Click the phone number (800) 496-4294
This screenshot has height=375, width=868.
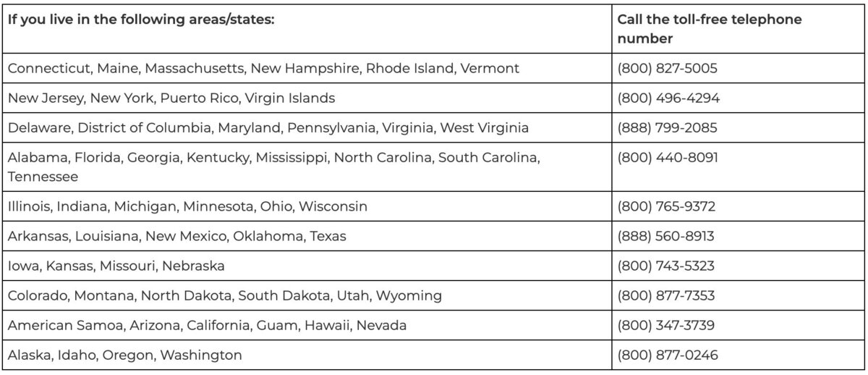(x=668, y=98)
